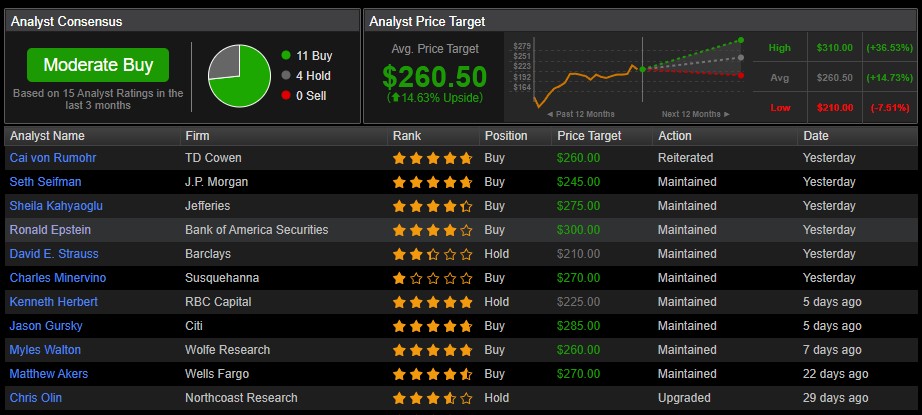The image size is (922, 415).
Task: Click the (+36.53%) high percentage
Action: [889, 48]
